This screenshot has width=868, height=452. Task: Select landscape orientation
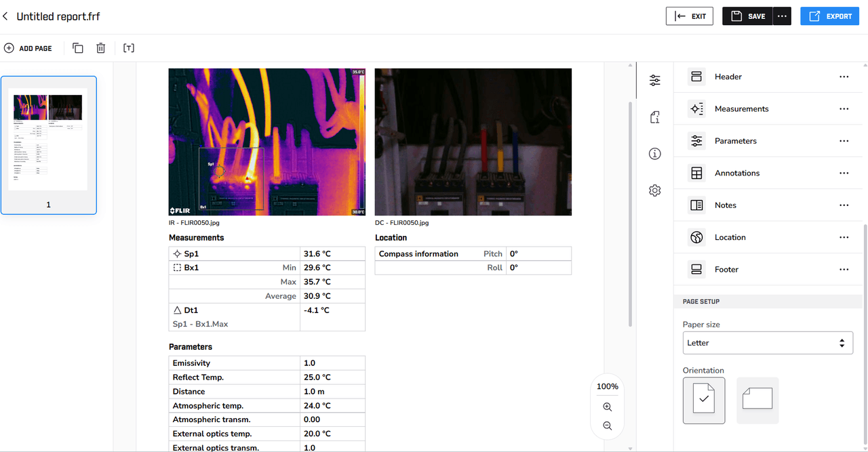tap(757, 400)
